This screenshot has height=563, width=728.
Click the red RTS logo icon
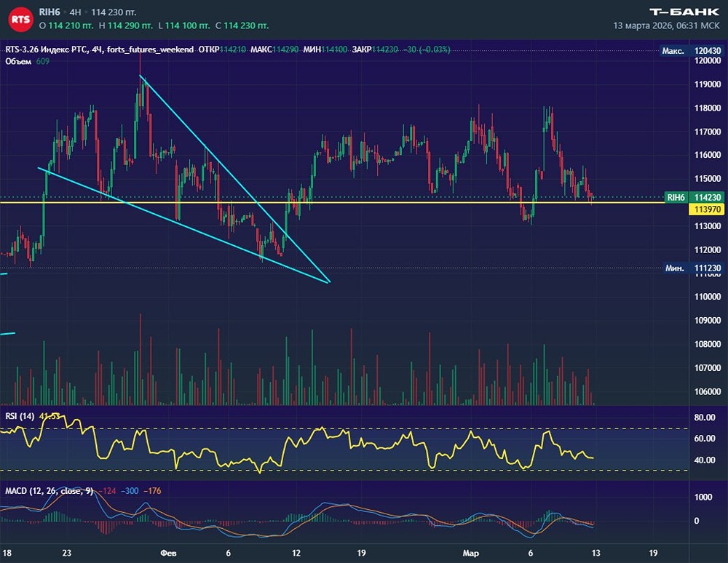[x=21, y=20]
